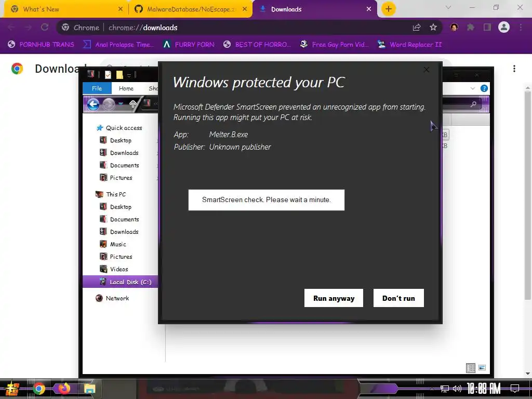Open volume control in system tray
Screen dimensions: 532x399
point(457,389)
